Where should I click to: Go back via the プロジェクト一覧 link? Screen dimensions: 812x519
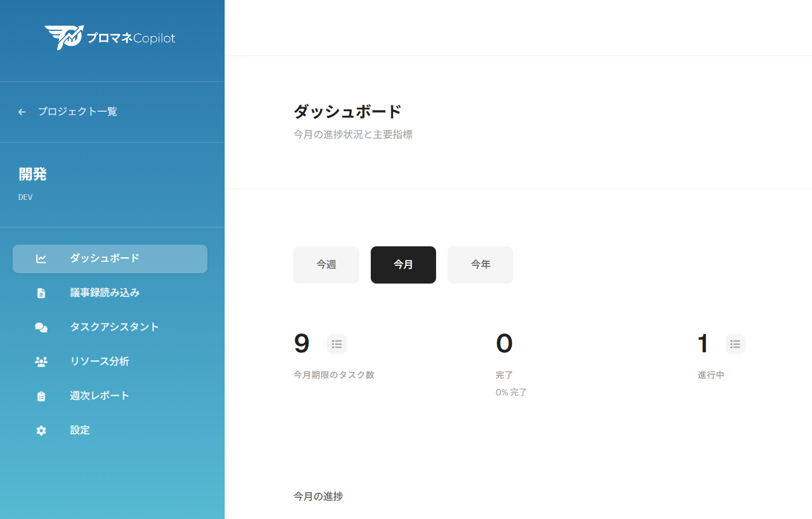(x=77, y=112)
